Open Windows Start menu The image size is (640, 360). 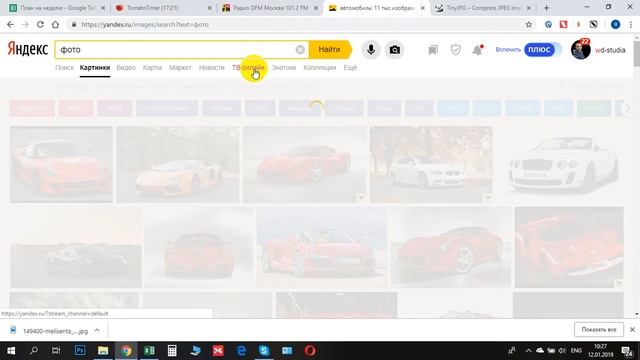(11, 351)
